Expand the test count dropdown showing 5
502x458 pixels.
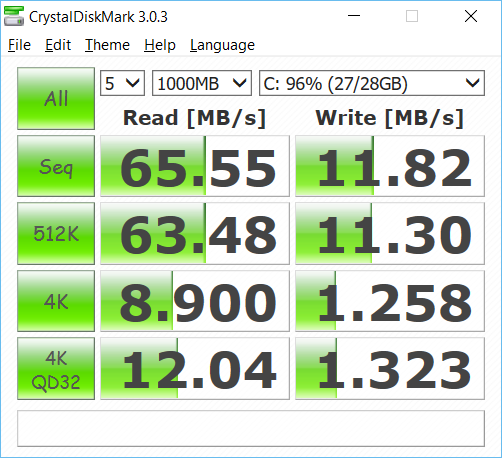click(122, 83)
